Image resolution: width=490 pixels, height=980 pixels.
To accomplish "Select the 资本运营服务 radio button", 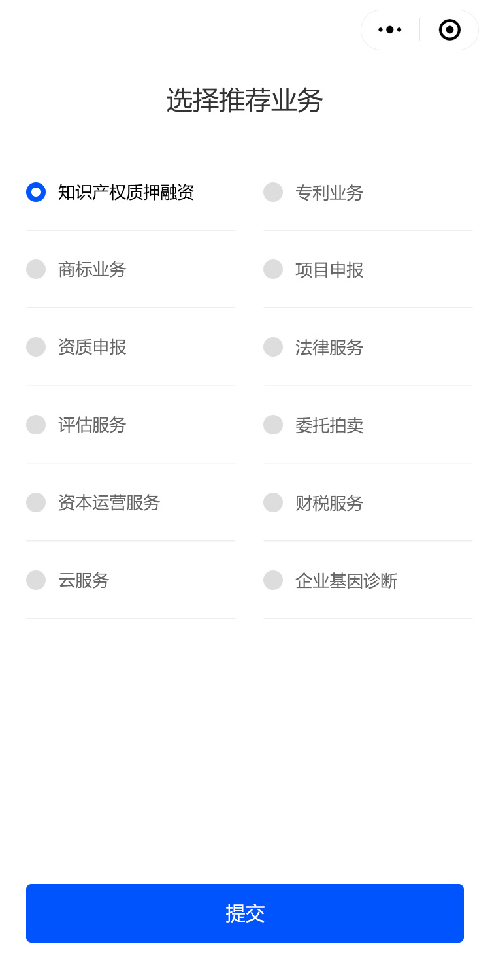I will click(36, 502).
